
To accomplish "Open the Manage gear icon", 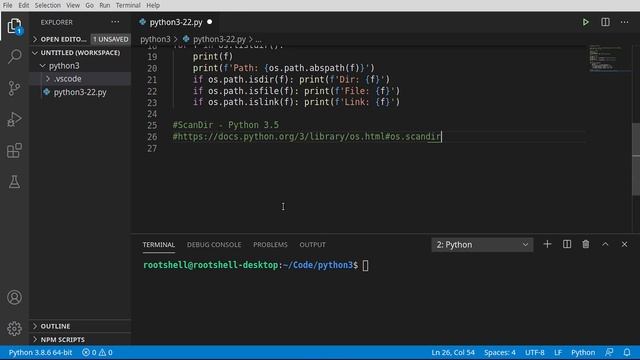I will click(14, 329).
